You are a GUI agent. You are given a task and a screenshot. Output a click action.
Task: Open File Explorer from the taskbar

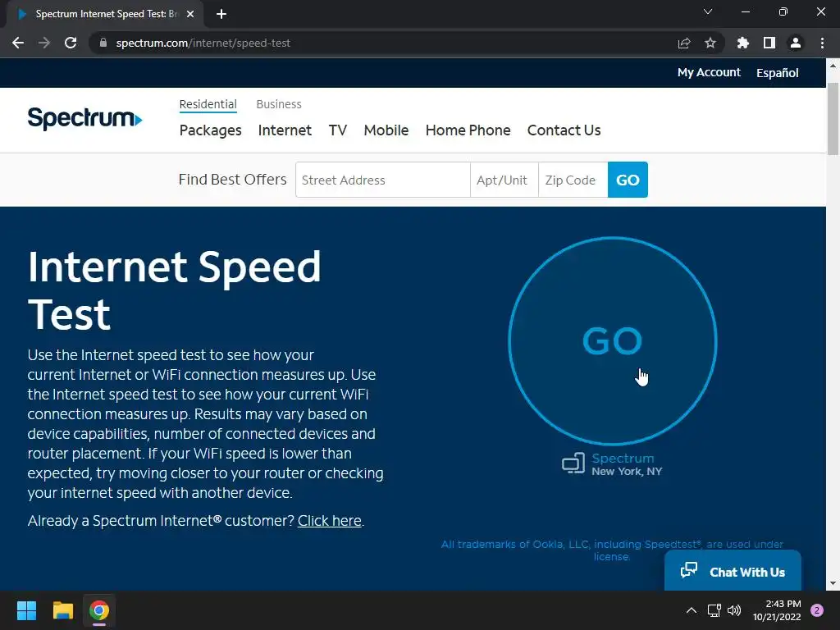pos(62,610)
